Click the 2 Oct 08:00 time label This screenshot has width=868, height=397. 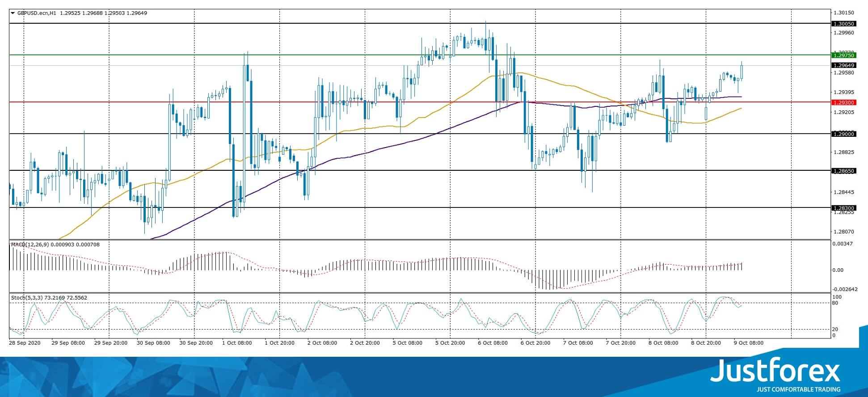pos(322,343)
